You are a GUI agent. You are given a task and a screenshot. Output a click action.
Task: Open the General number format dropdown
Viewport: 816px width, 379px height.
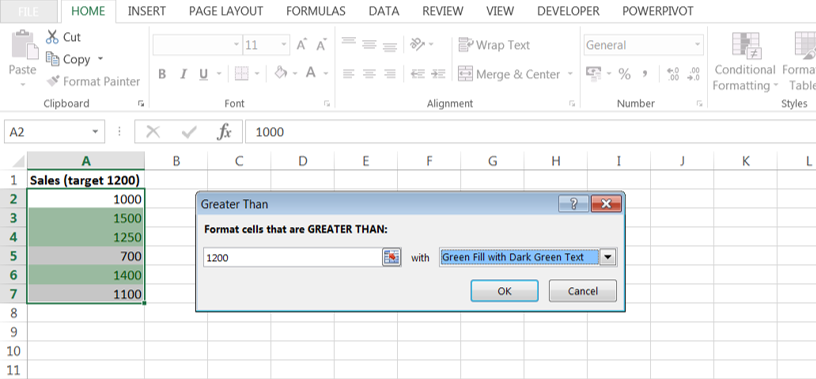pyautogui.click(x=697, y=45)
